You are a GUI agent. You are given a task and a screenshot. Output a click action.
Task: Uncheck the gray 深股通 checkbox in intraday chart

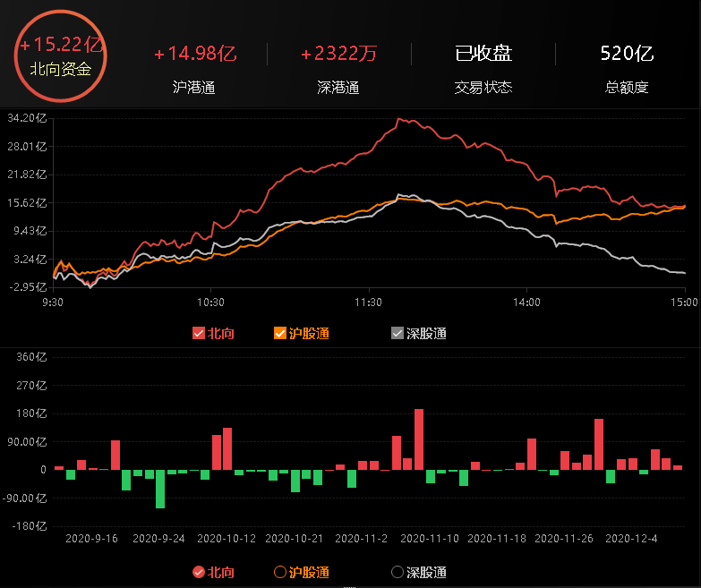point(397,333)
